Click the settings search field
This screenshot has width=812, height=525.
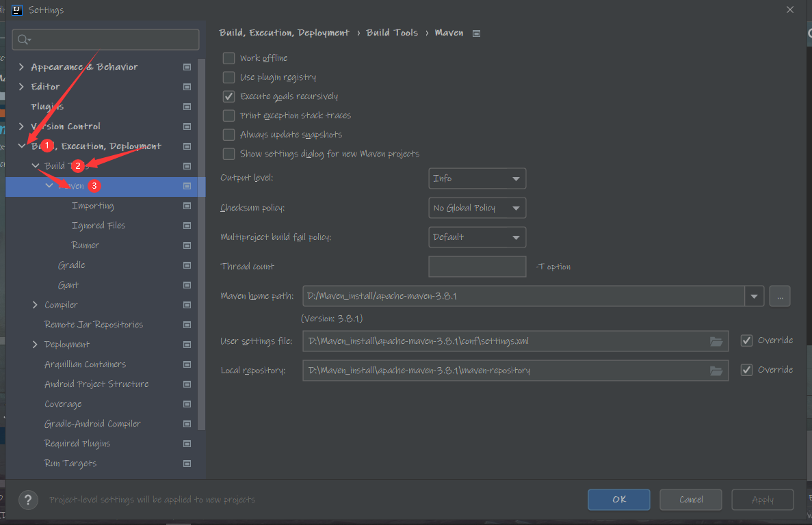pyautogui.click(x=105, y=40)
